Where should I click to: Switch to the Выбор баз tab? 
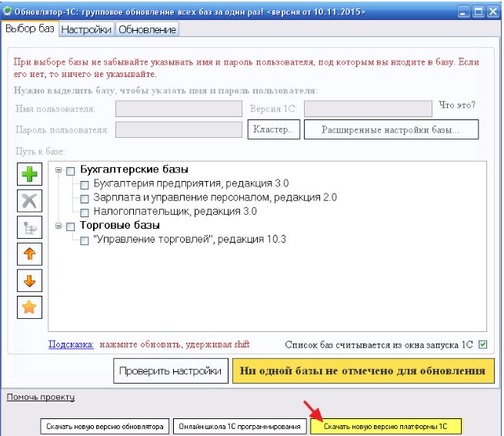point(30,29)
